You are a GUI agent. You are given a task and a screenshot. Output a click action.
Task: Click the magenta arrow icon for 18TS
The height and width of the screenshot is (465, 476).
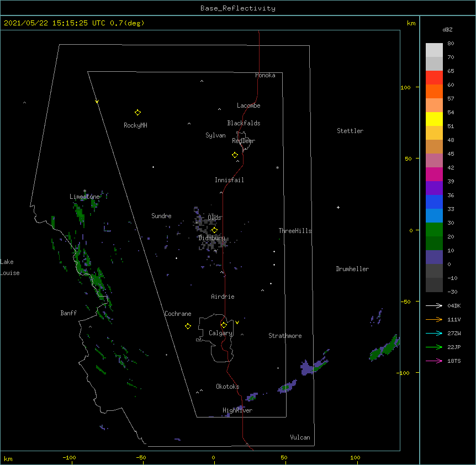(x=434, y=361)
